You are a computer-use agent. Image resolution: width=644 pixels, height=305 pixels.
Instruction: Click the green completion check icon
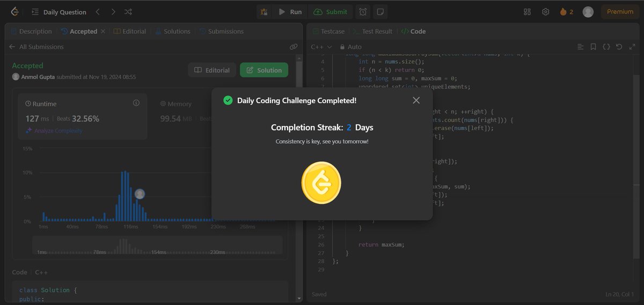[228, 100]
